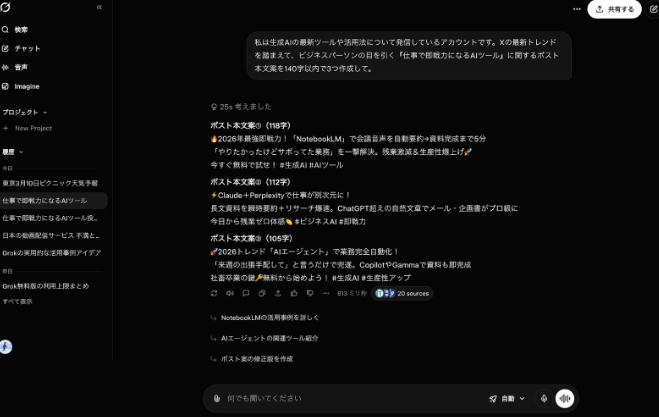659x417 pixels.
Task: Open chat Grokの実用的な活用事例アイデア
Action: click(50, 253)
